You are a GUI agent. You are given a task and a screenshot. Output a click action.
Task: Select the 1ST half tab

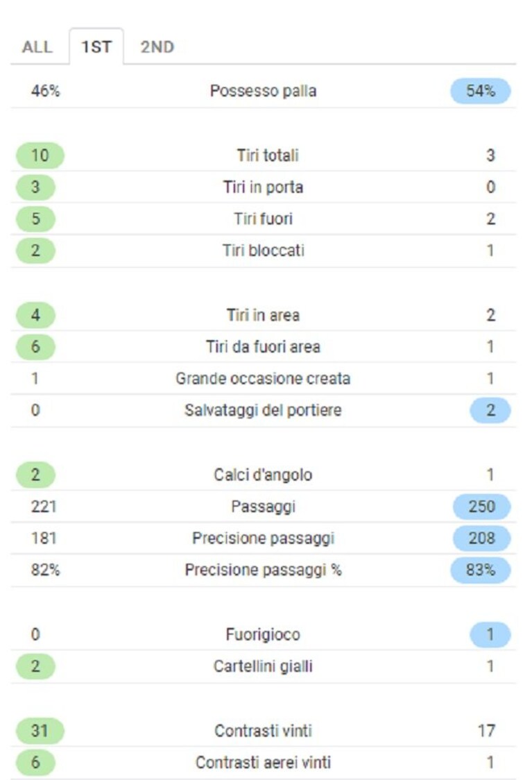[x=96, y=46]
